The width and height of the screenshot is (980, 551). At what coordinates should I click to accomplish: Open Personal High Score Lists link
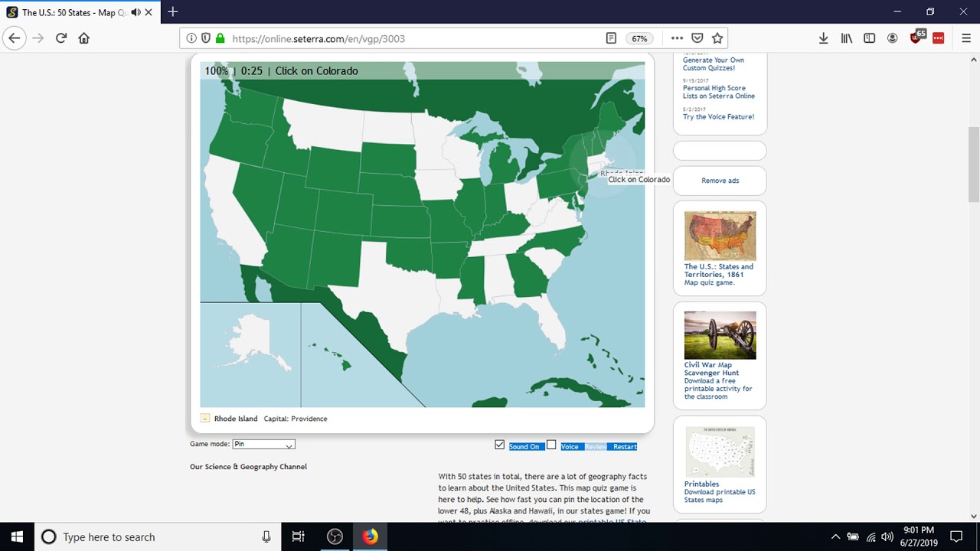click(x=719, y=92)
